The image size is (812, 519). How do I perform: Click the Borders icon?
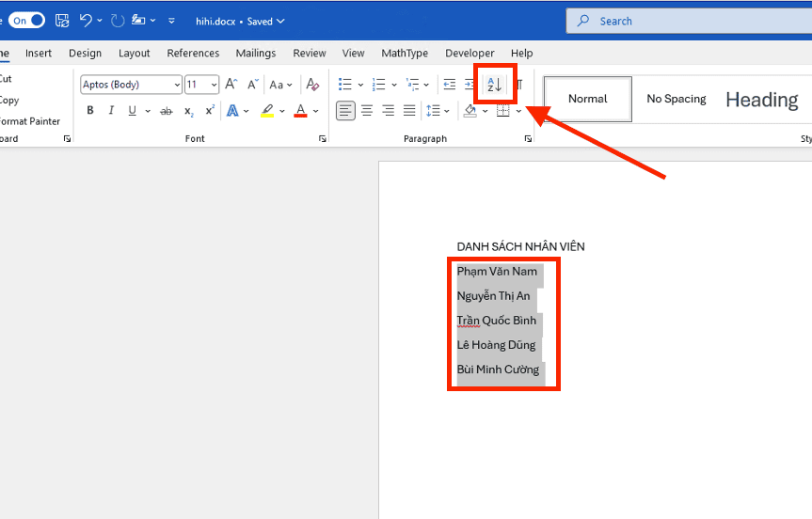tap(502, 110)
